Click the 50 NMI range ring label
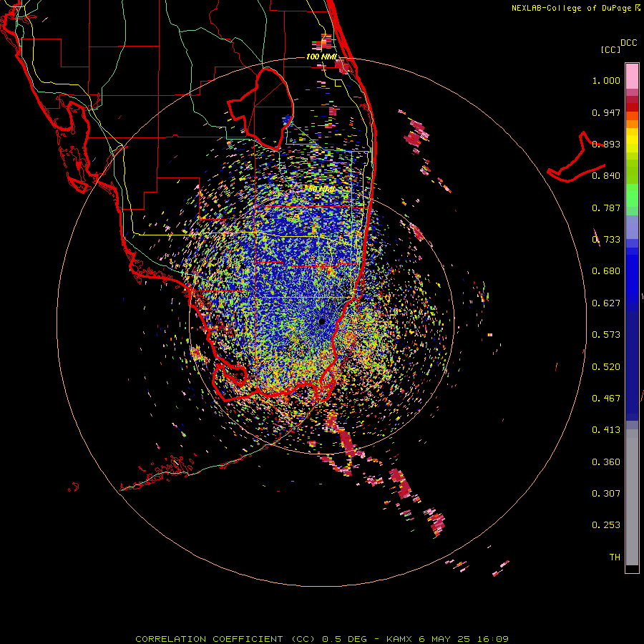The height and width of the screenshot is (644, 644). (321, 189)
